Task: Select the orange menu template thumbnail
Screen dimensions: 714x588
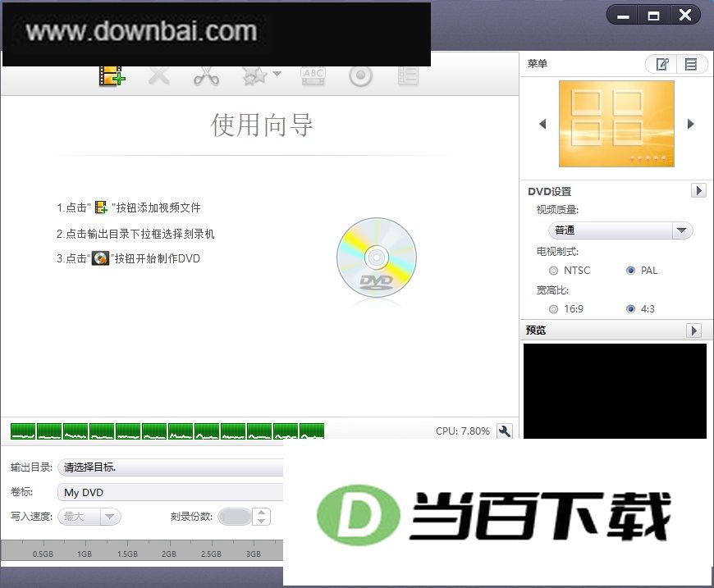Action: [616, 124]
